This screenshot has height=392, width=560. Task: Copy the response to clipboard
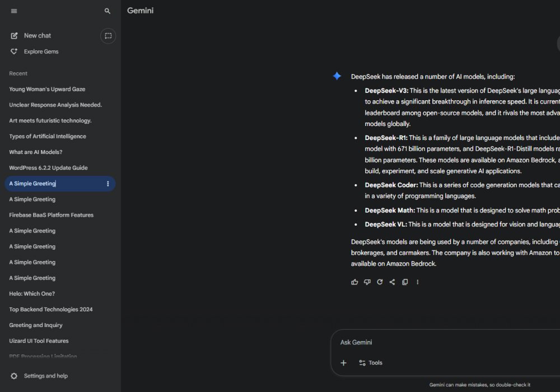click(405, 282)
